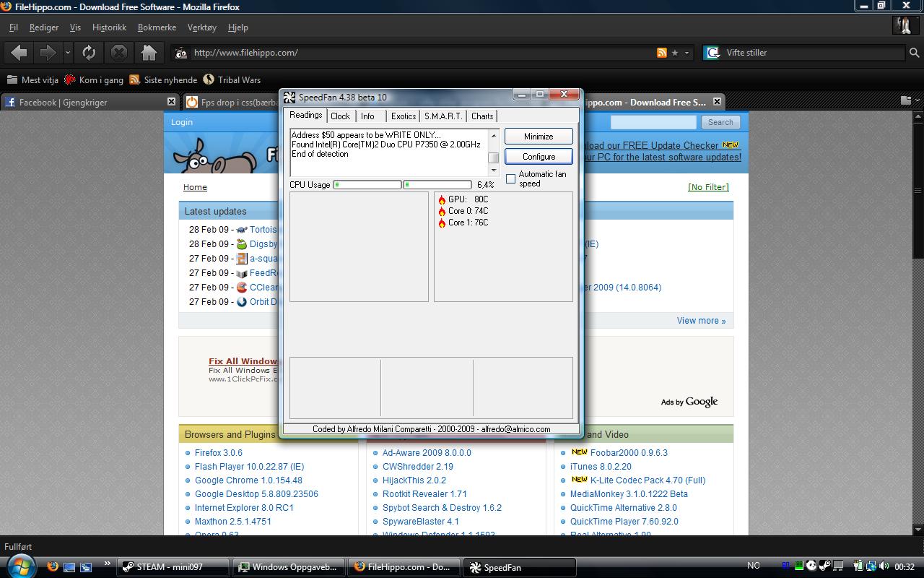924x578 pixels.
Task: Open View more link
Action: 701,321
